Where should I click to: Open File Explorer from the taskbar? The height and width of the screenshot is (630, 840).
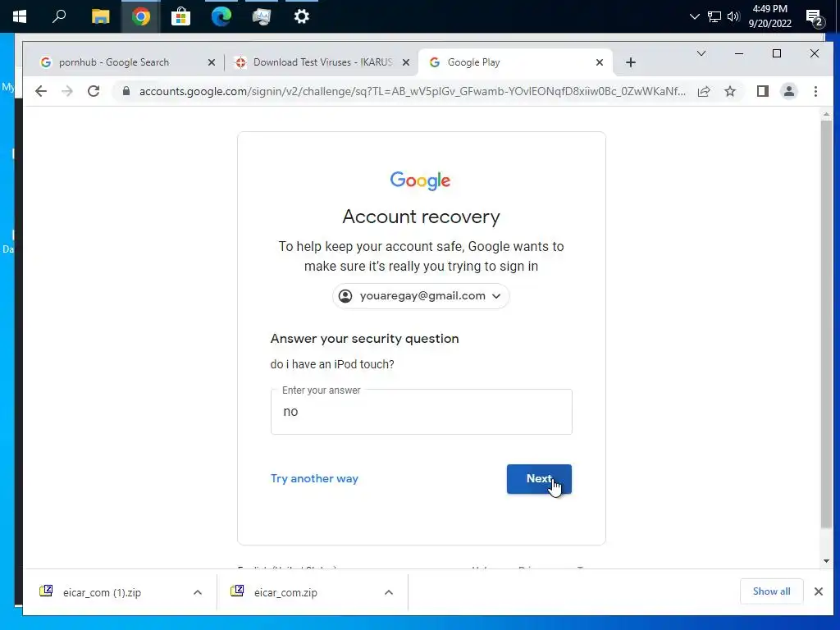pos(100,16)
